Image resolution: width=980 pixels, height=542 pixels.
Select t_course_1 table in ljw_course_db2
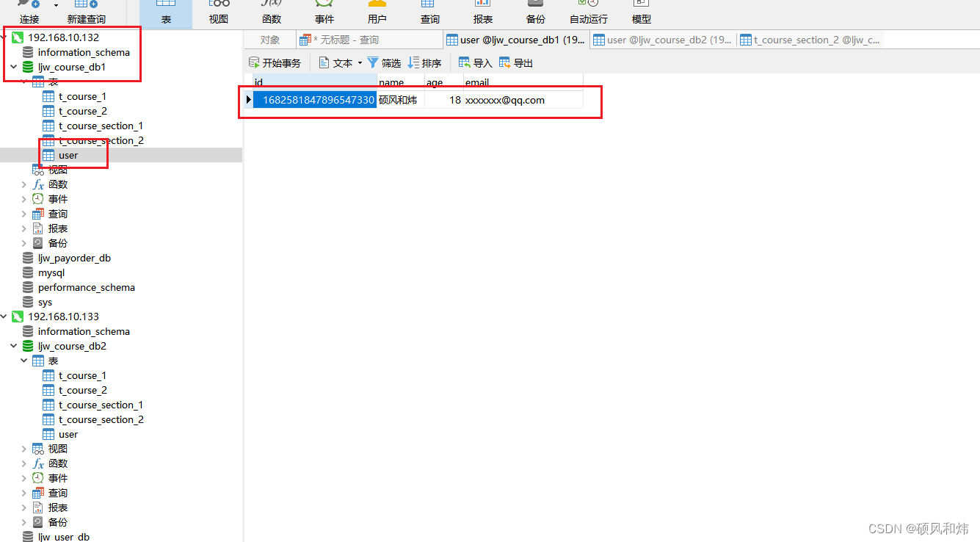(x=82, y=375)
